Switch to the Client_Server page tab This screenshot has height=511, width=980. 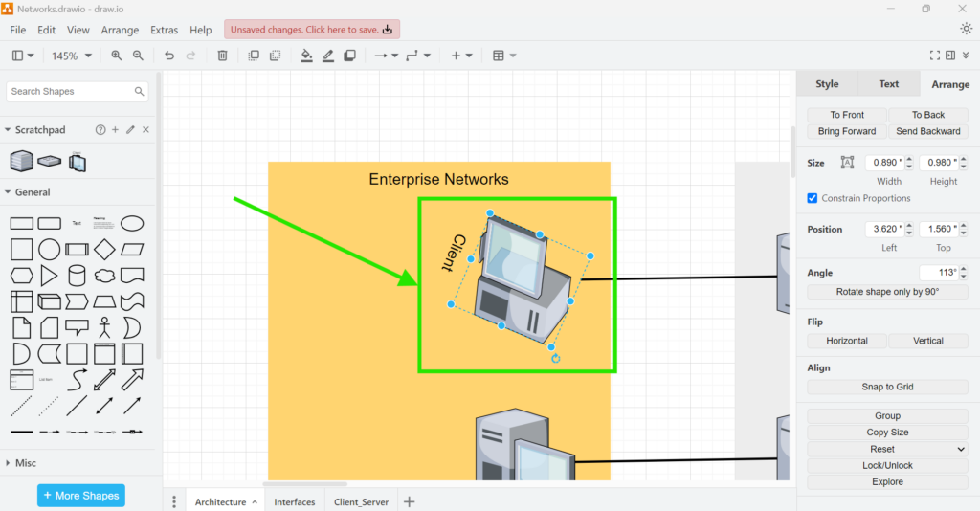click(x=361, y=501)
